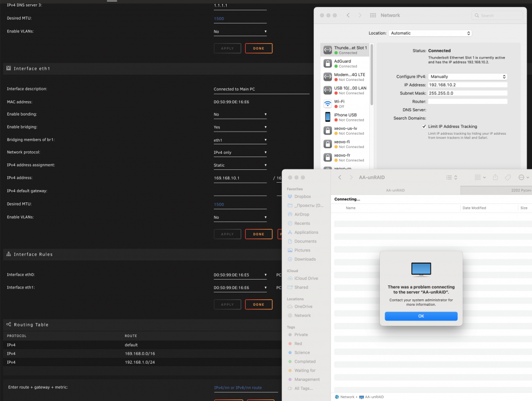
Task: Select the xeovo-us-lv VPN service
Action: pyautogui.click(x=345, y=130)
